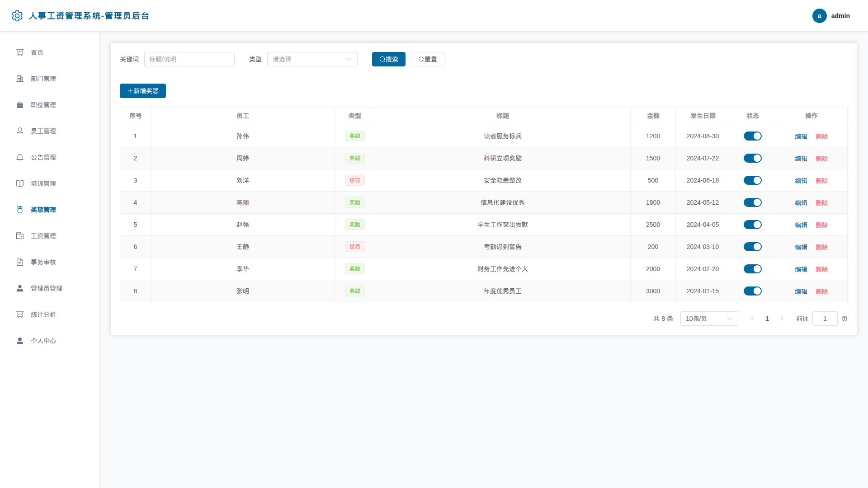This screenshot has width=868, height=488.
Task: Open 首页 menu item
Action: [x=50, y=52]
